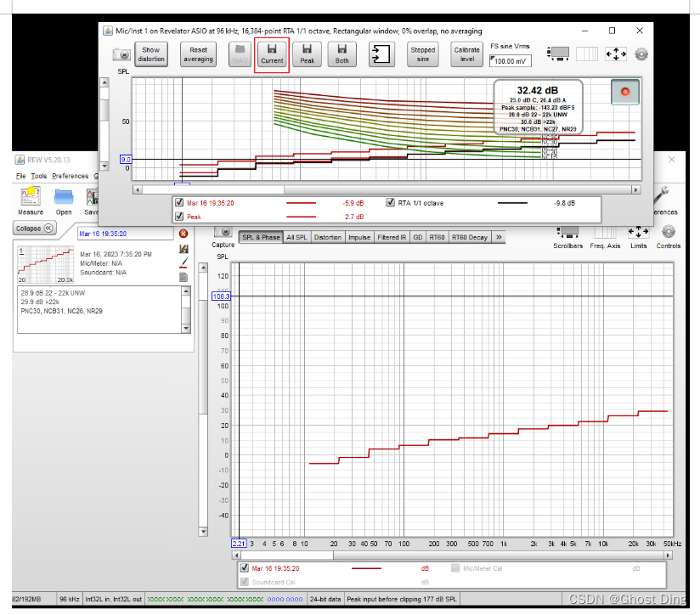The image size is (700, 615).
Task: Click main graph horizontal scrollbar right arrow
Action: coord(669,556)
